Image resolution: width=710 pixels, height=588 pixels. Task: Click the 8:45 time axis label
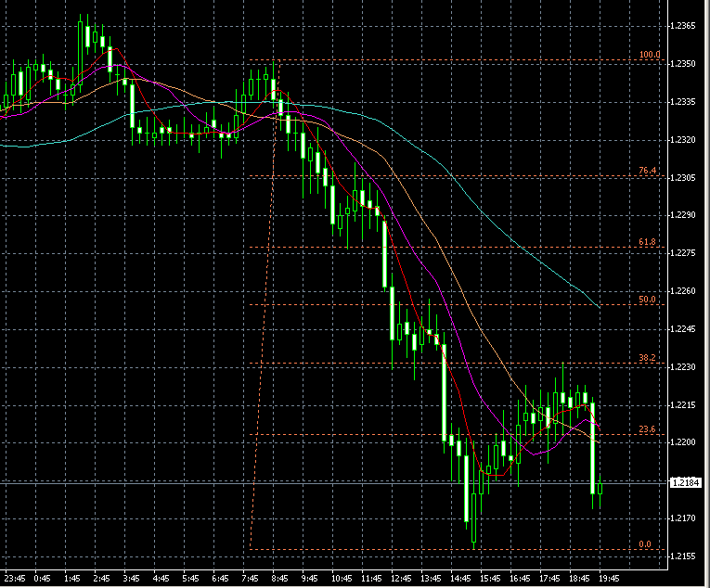(280, 579)
